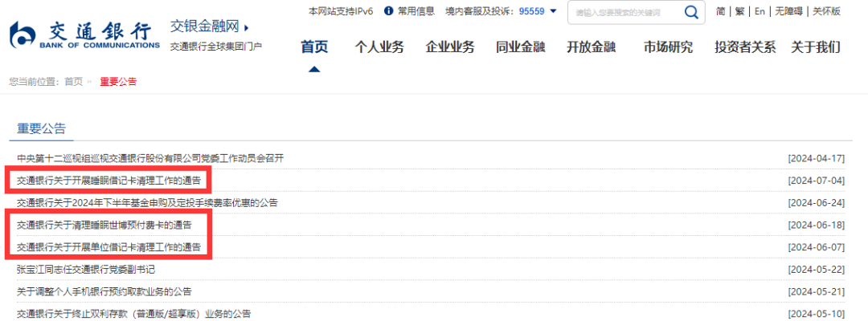Open the 交银金融网 expander arrow
Image resolution: width=868 pixels, height=321 pixels.
(246, 26)
